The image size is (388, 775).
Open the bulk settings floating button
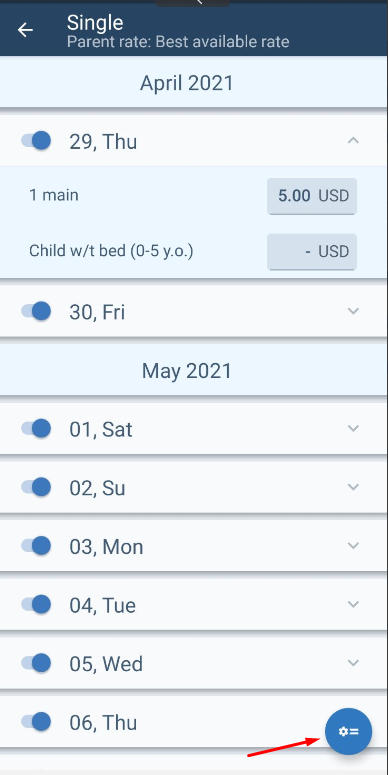click(x=348, y=731)
